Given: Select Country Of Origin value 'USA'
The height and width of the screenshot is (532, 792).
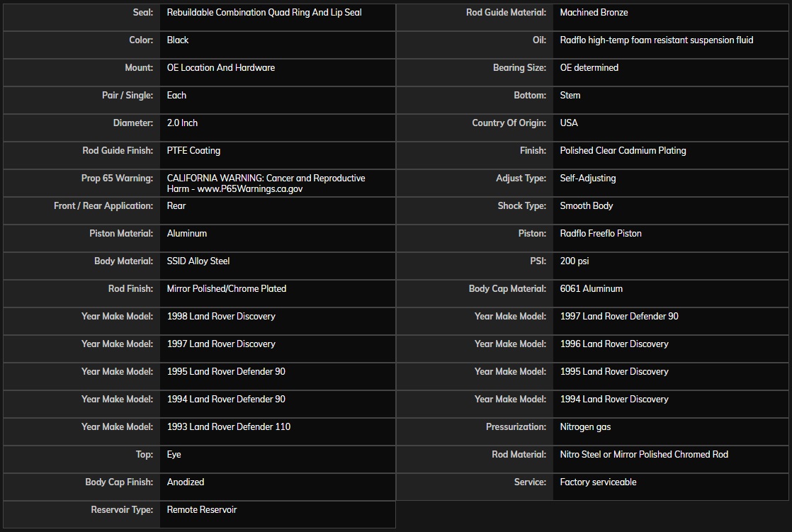Looking at the screenshot, I should coord(569,123).
